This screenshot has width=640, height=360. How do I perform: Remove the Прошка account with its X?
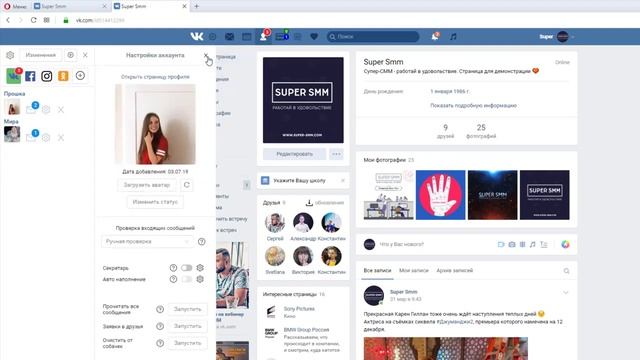click(61, 109)
